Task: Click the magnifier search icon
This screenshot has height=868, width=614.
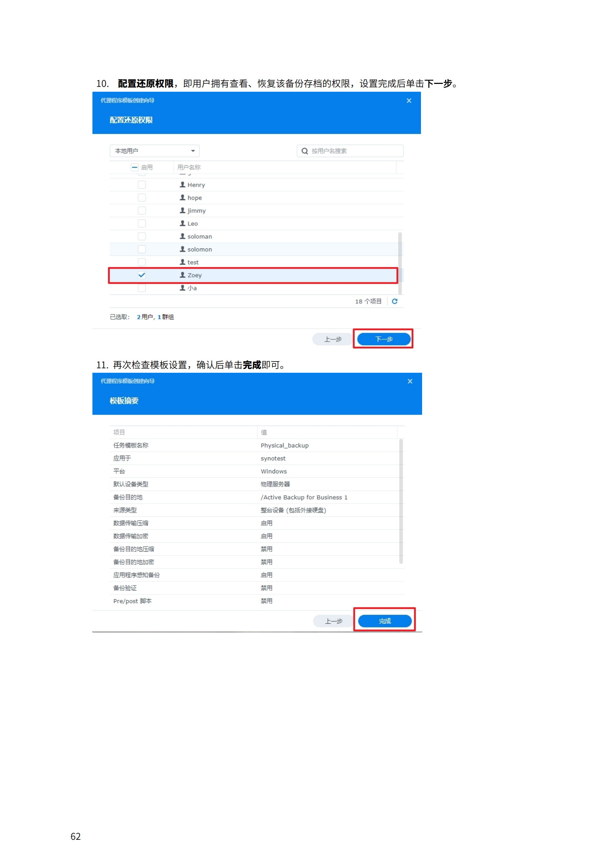Action: pos(305,151)
